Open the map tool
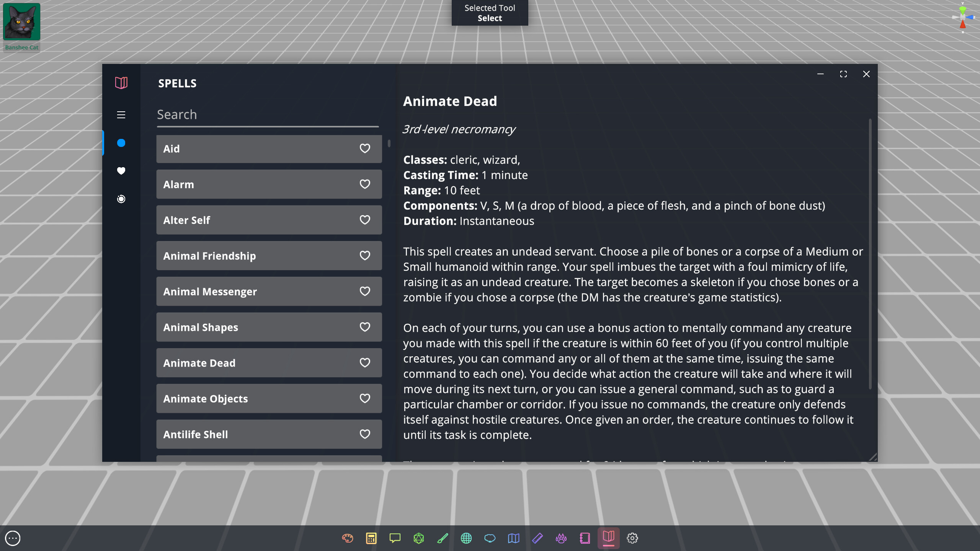 point(514,538)
